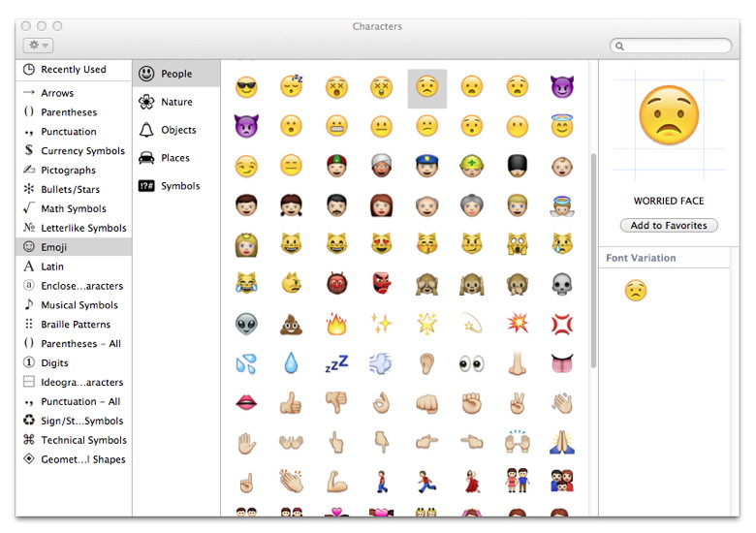Open the Pictographs category
The image size is (756, 533).
[74, 171]
